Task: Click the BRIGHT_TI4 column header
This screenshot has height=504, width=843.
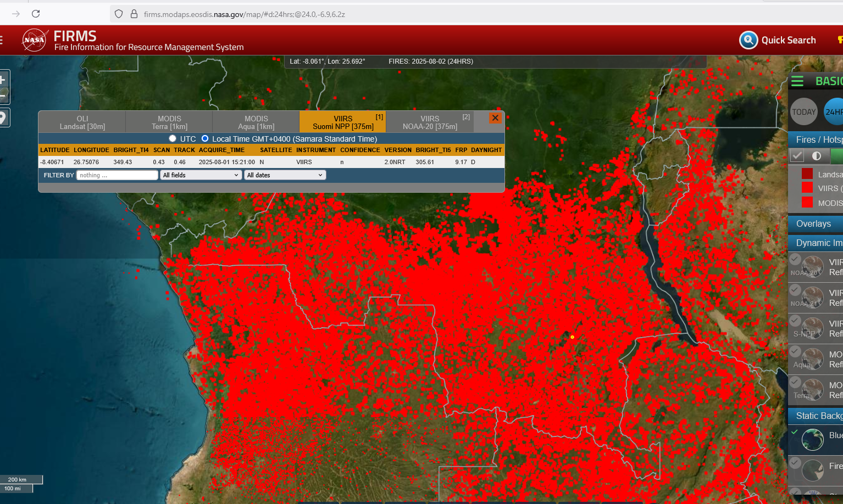Action: [131, 150]
